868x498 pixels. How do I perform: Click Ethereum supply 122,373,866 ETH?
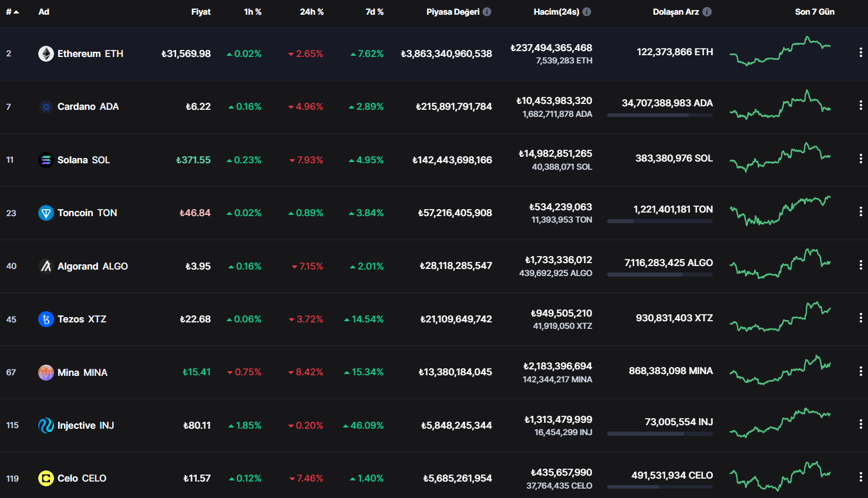[x=675, y=52]
